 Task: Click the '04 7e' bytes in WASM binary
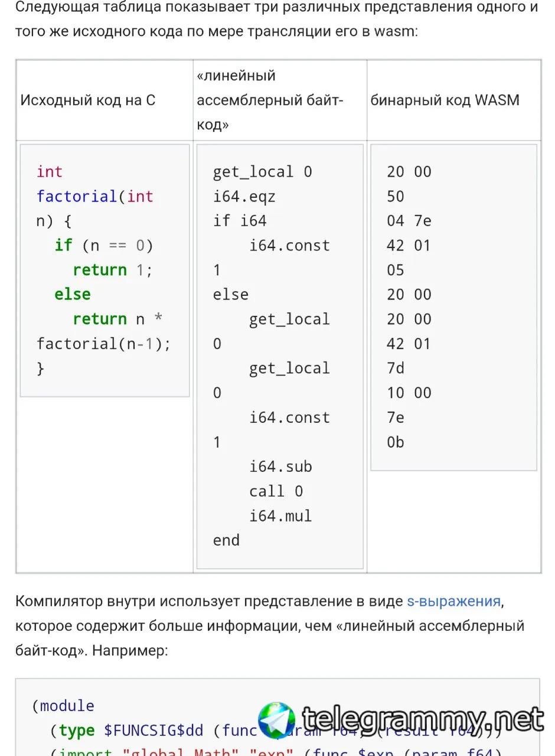pos(409,221)
